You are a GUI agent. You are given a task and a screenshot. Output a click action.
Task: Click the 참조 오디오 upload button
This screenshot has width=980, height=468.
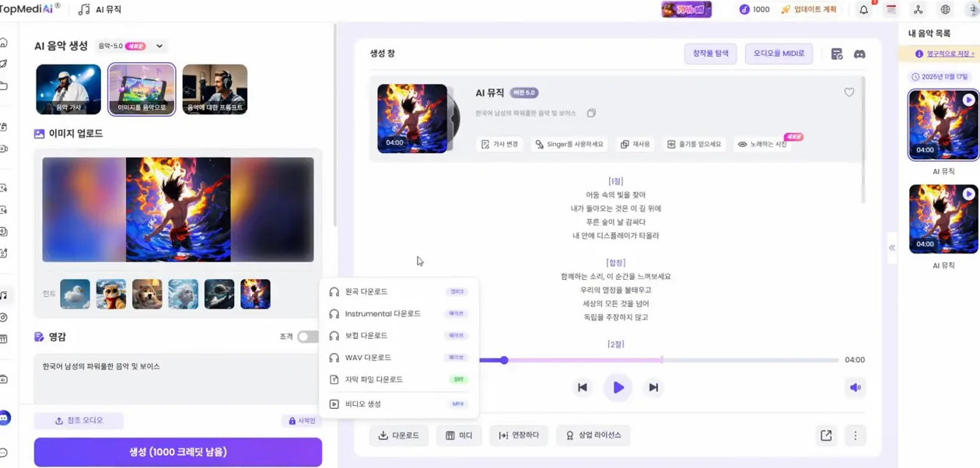click(79, 421)
